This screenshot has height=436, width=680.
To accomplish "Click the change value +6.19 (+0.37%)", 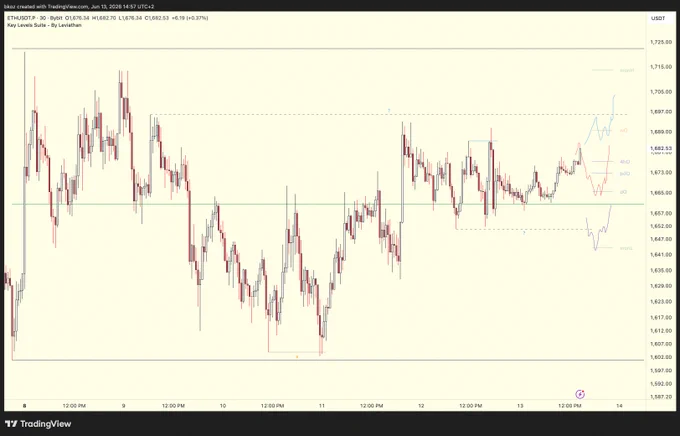I will tap(190, 18).
